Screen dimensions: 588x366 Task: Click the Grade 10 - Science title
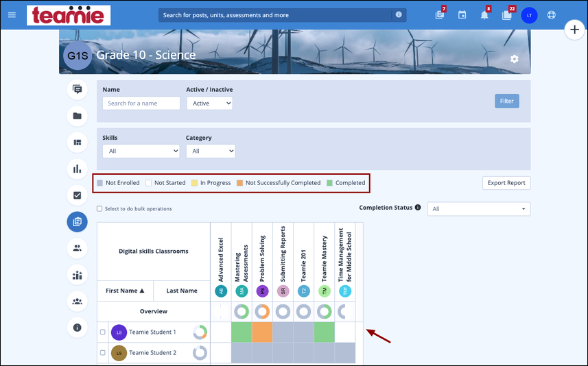coord(146,55)
